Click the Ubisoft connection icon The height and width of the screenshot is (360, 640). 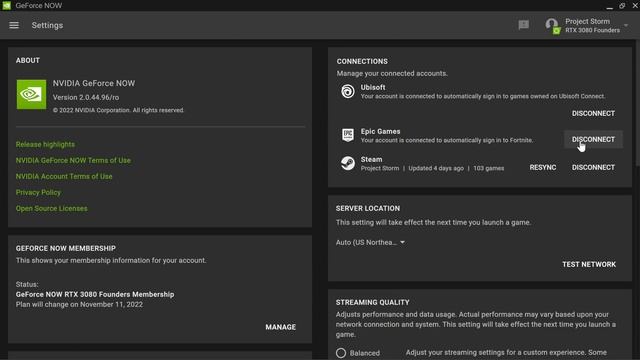(x=348, y=91)
